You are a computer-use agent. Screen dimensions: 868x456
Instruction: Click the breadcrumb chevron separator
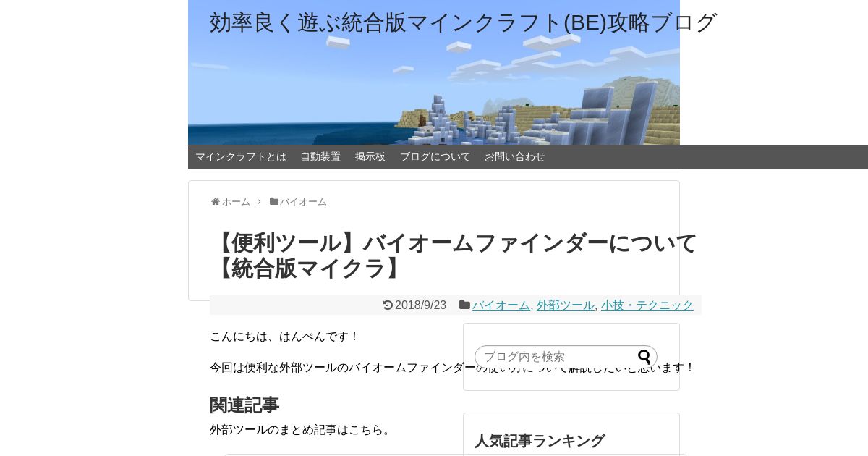[x=259, y=202]
